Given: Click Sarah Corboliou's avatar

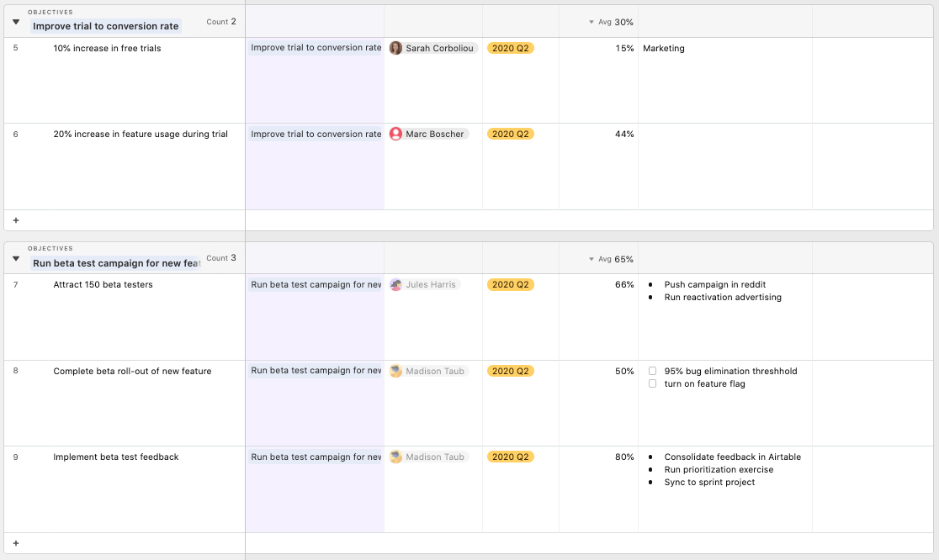Looking at the screenshot, I should tap(395, 48).
